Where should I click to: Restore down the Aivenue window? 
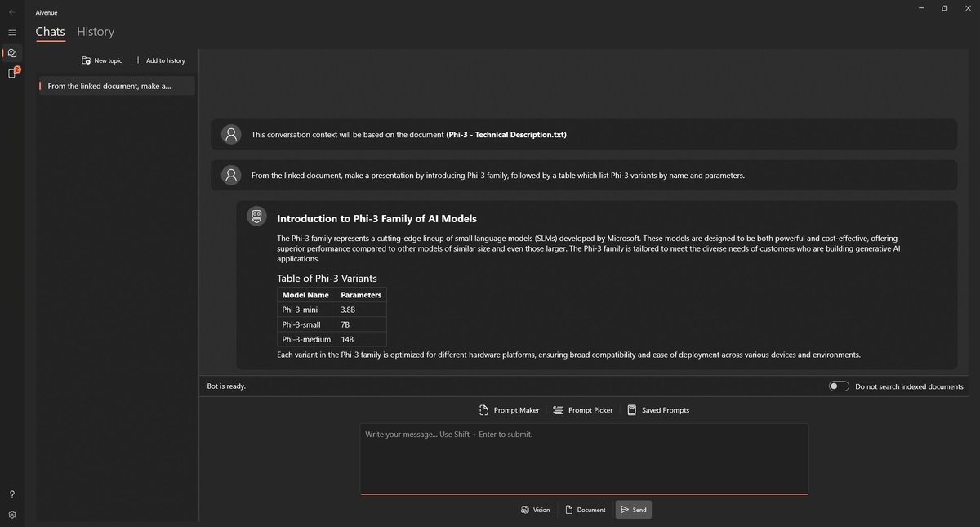click(x=944, y=8)
